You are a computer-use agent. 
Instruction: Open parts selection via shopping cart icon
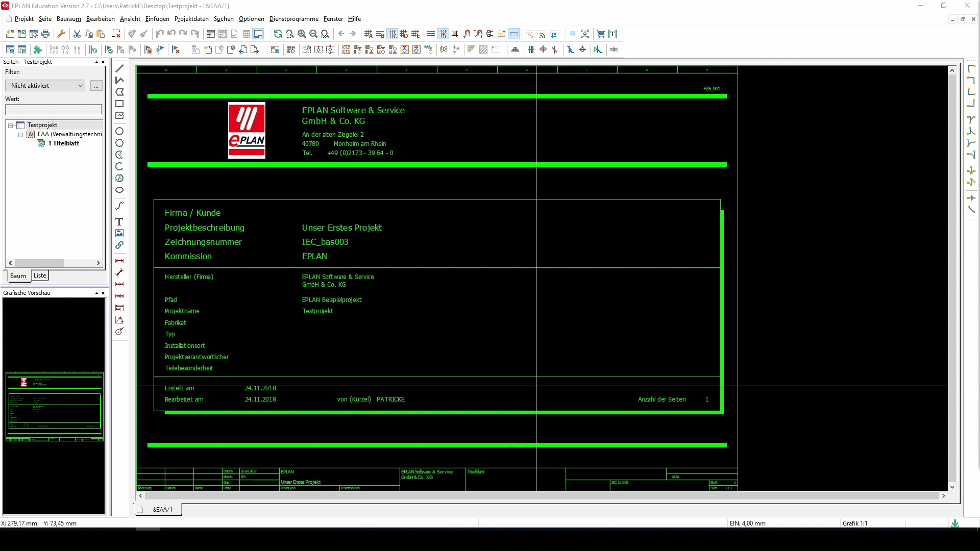coord(601,34)
